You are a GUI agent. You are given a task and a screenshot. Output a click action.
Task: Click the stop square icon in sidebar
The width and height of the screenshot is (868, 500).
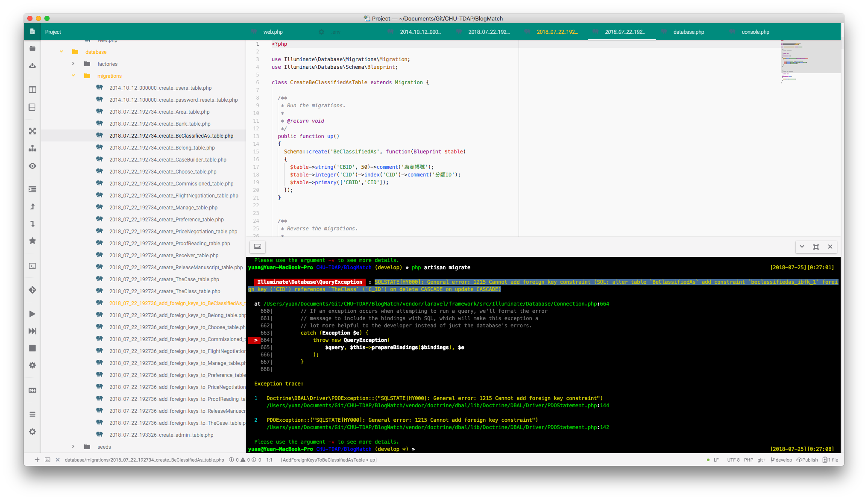tap(32, 348)
